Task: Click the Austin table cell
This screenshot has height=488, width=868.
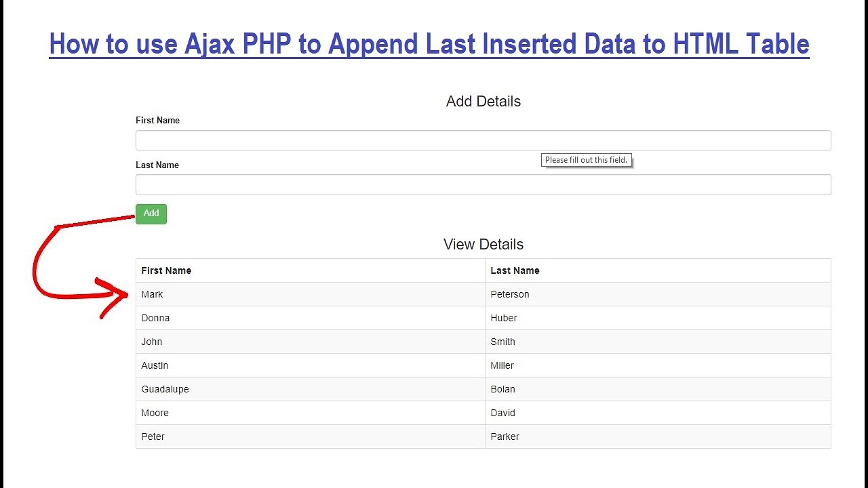Action: pyautogui.click(x=155, y=365)
